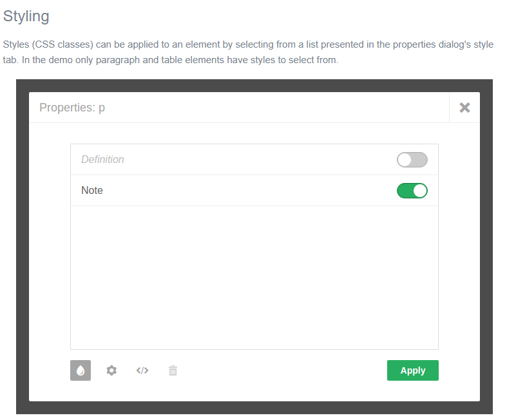
Task: Click the 'Properties: p' dialog title
Action: [72, 108]
